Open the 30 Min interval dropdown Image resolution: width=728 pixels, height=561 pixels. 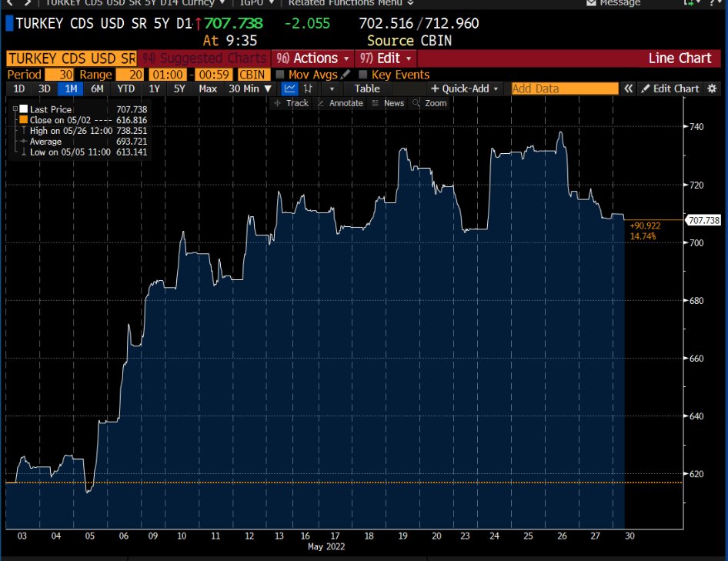(x=250, y=88)
